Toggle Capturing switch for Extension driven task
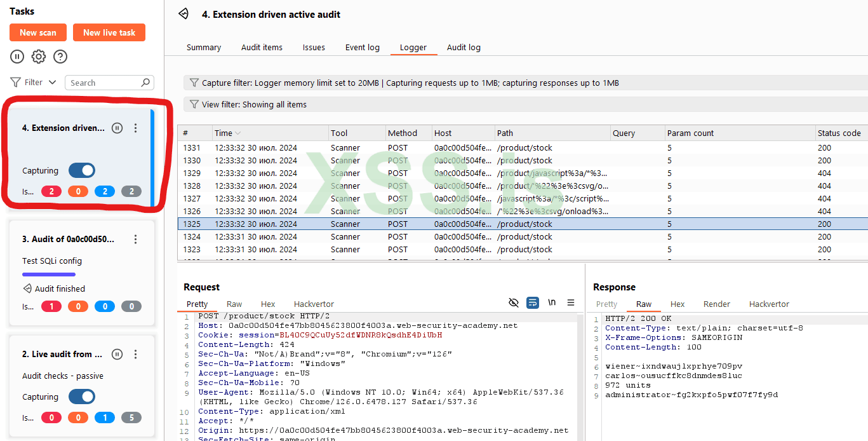 point(82,170)
